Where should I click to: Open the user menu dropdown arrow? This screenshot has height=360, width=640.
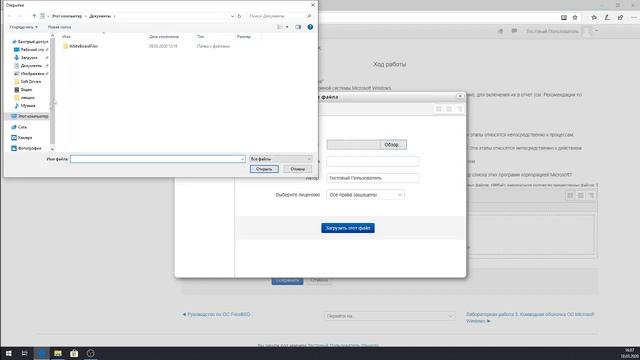597,31
